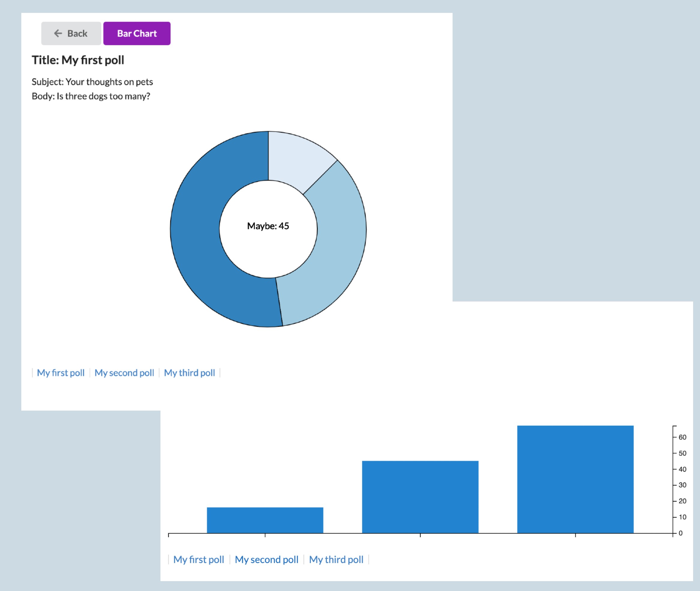Open 'My third poll' link
The height and width of the screenshot is (591, 700).
tap(190, 373)
